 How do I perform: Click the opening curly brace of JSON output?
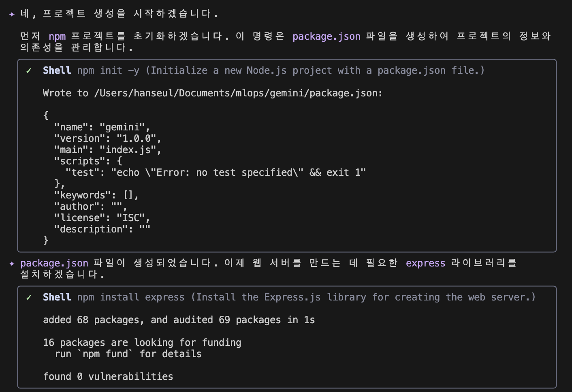pos(46,116)
